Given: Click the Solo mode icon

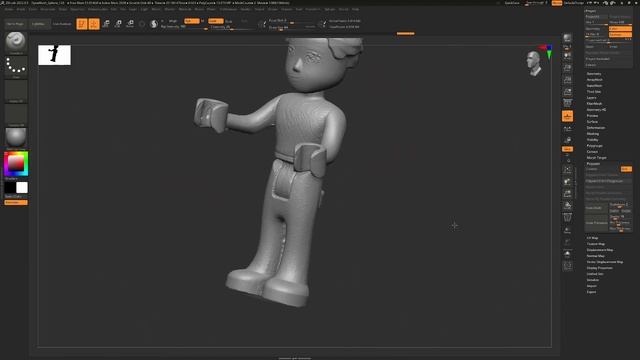Looking at the screenshot, I should click(x=567, y=254).
